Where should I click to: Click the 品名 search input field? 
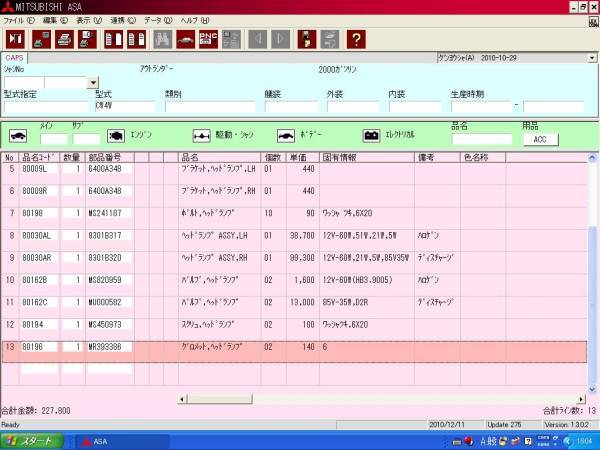pyautogui.click(x=474, y=139)
